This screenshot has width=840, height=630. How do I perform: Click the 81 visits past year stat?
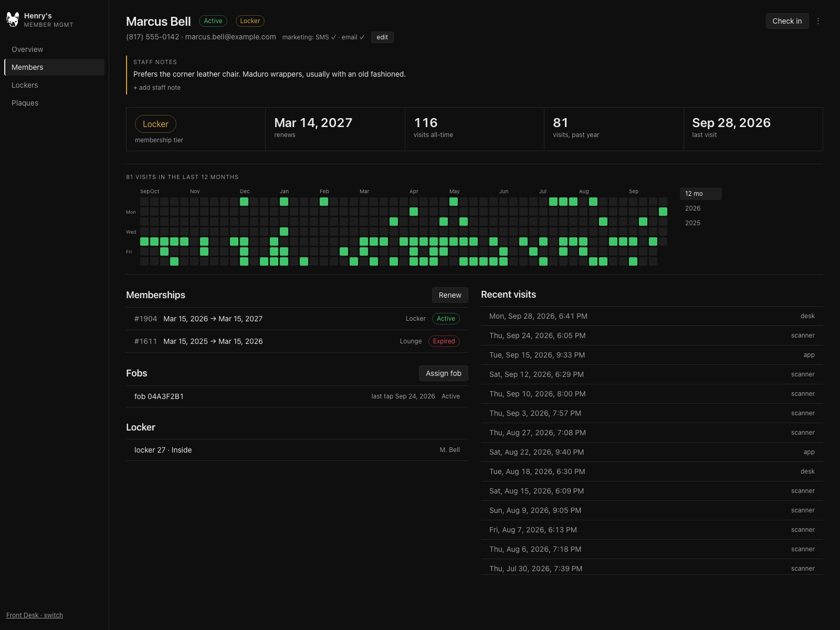614,129
